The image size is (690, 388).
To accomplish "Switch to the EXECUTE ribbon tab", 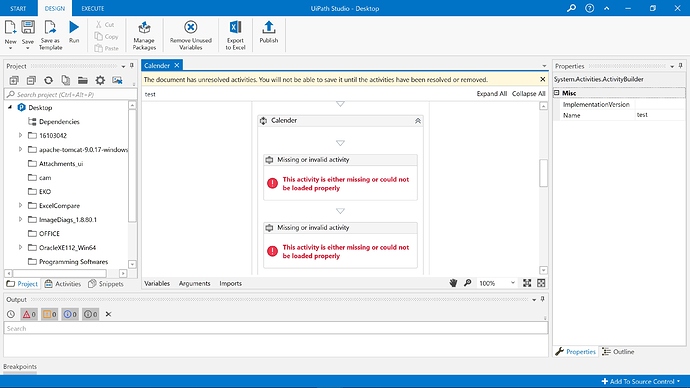I will tap(93, 8).
